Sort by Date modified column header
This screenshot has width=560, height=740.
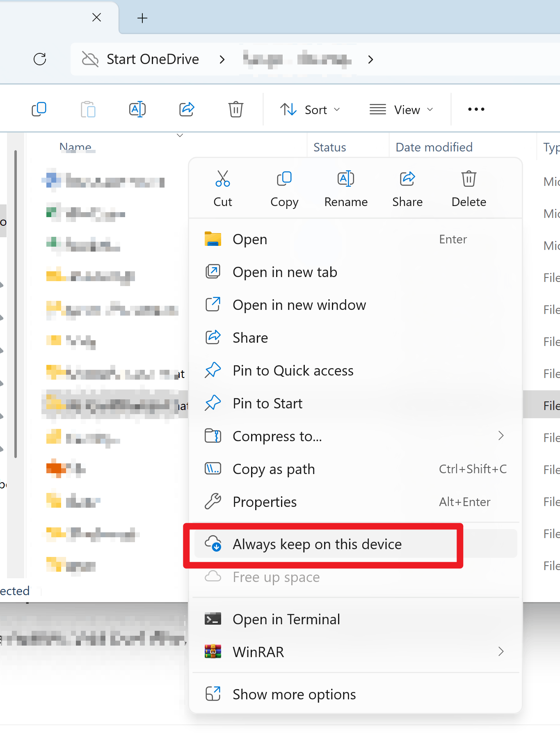[434, 147]
